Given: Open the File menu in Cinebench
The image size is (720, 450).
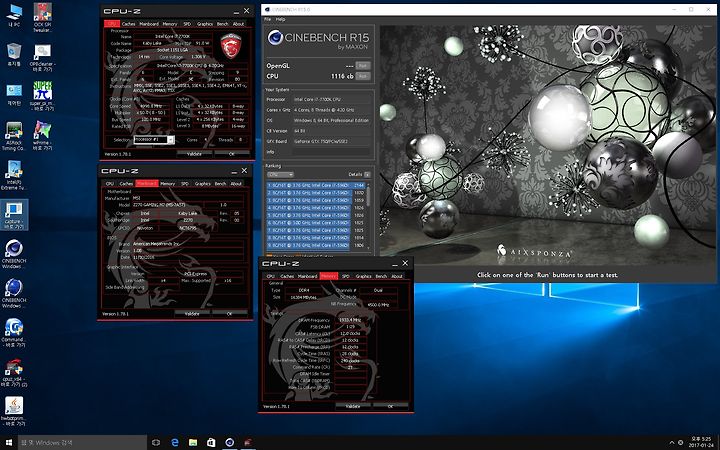Looking at the screenshot, I should 267,19.
